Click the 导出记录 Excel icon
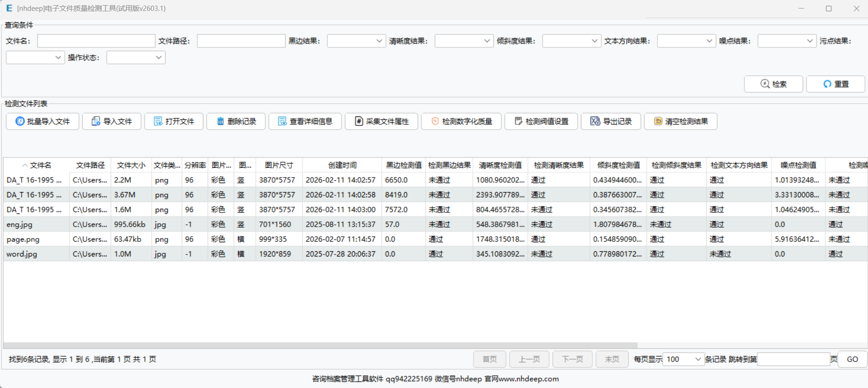This screenshot has height=388, width=868. [595, 121]
